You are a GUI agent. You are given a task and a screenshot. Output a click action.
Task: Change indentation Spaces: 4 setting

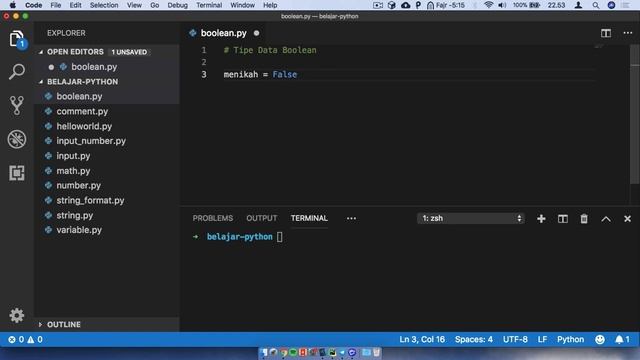(x=473, y=339)
